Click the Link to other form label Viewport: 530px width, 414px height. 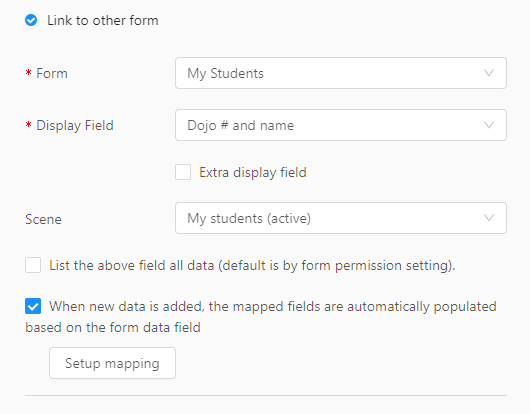(103, 20)
